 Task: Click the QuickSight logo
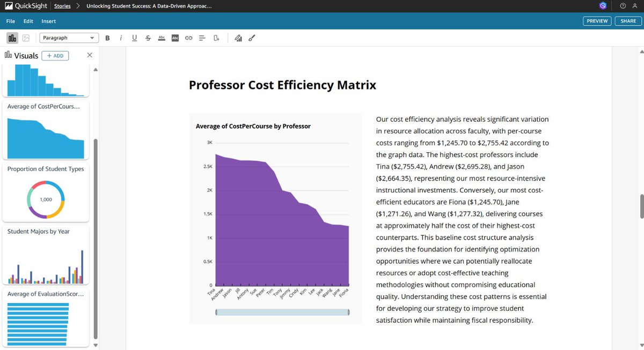tap(25, 6)
